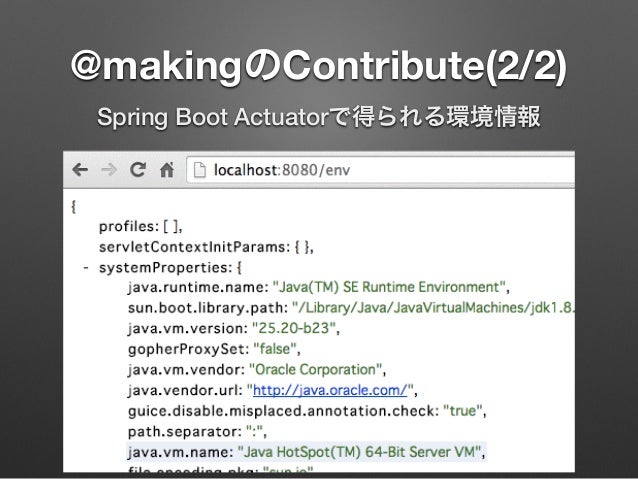Open the http://java.oracle.com/ link
The image size is (638, 479).
(x=330, y=390)
